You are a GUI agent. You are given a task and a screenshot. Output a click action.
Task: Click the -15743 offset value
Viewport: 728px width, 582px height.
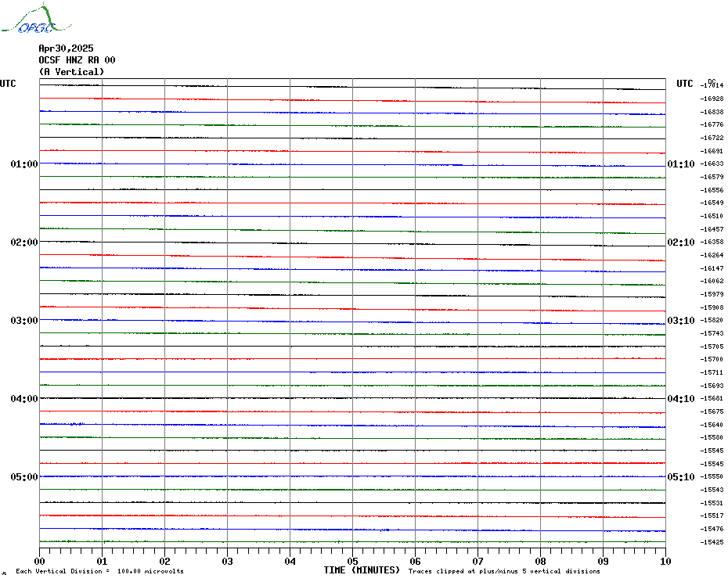(x=712, y=334)
